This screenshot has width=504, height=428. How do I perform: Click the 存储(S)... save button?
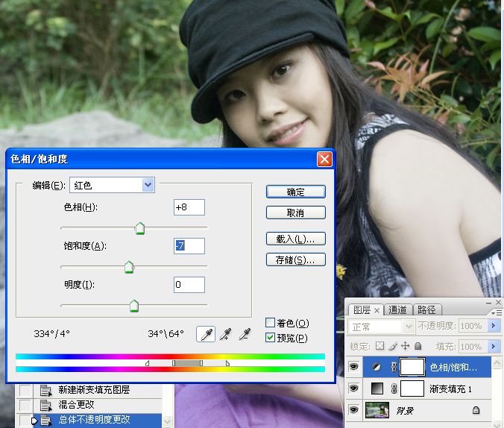[296, 259]
